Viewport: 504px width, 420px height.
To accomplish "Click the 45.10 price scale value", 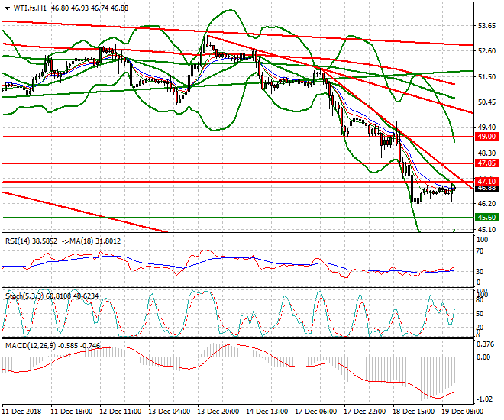I will 487,229.
